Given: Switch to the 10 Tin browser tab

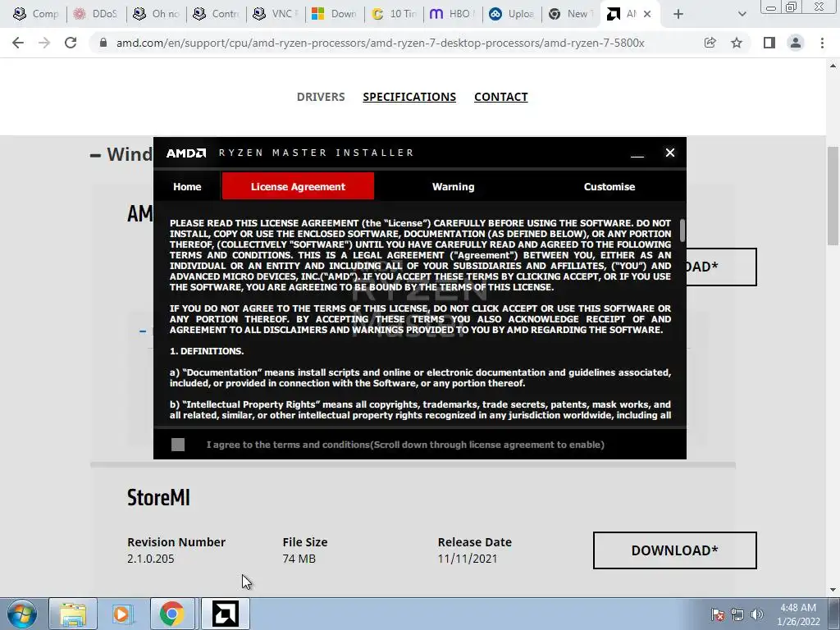Looking at the screenshot, I should (394, 14).
